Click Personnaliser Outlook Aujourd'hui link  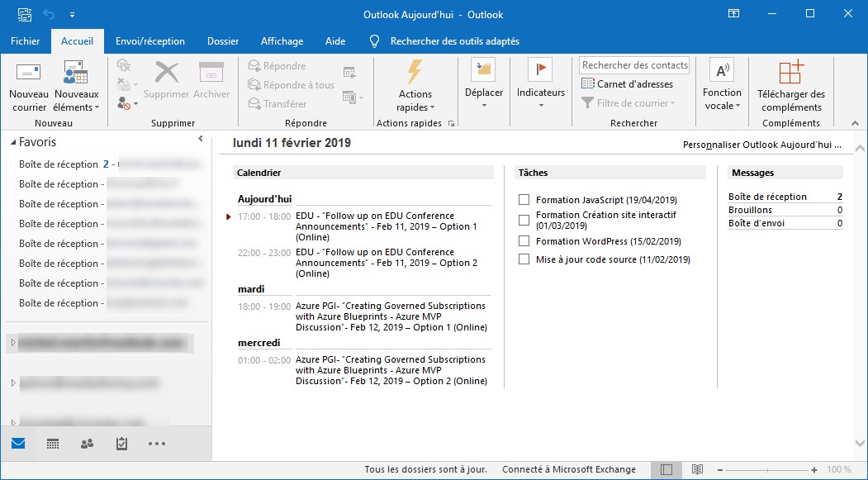761,145
